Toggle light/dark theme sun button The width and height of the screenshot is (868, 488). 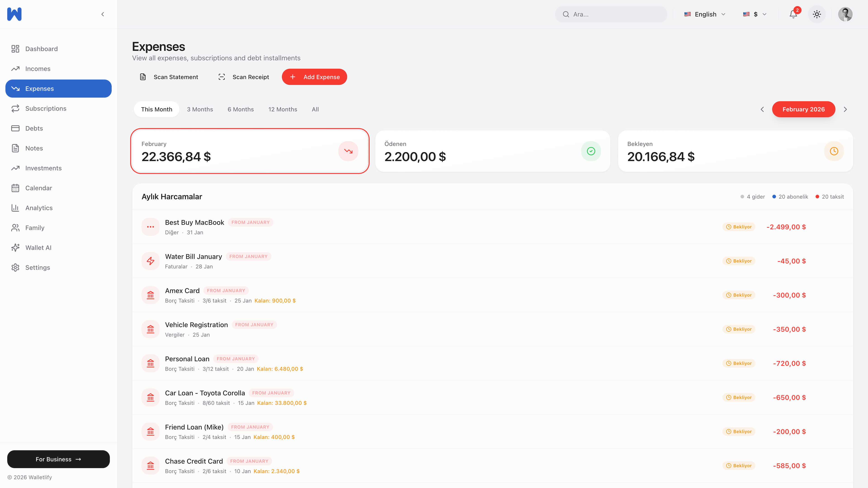[816, 14]
